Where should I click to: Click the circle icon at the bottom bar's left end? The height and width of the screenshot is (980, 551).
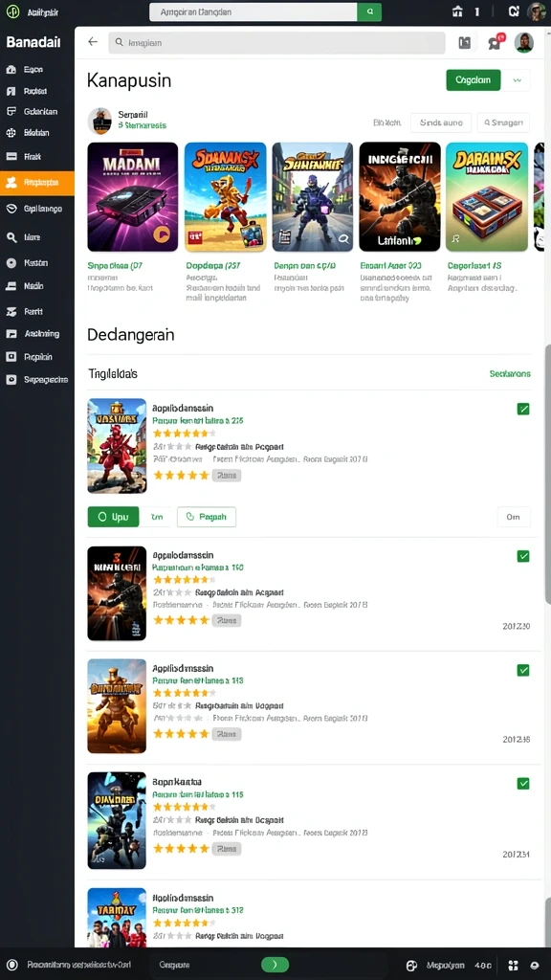tap(11, 965)
